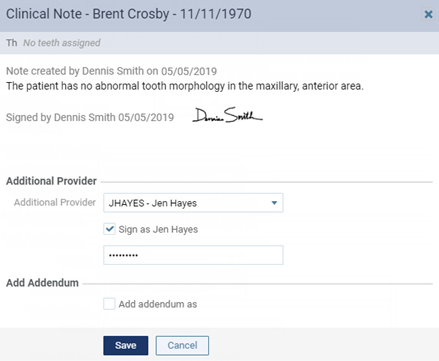Click the Additional Provider section heading
Screen dimensions: 439x361
51,181
